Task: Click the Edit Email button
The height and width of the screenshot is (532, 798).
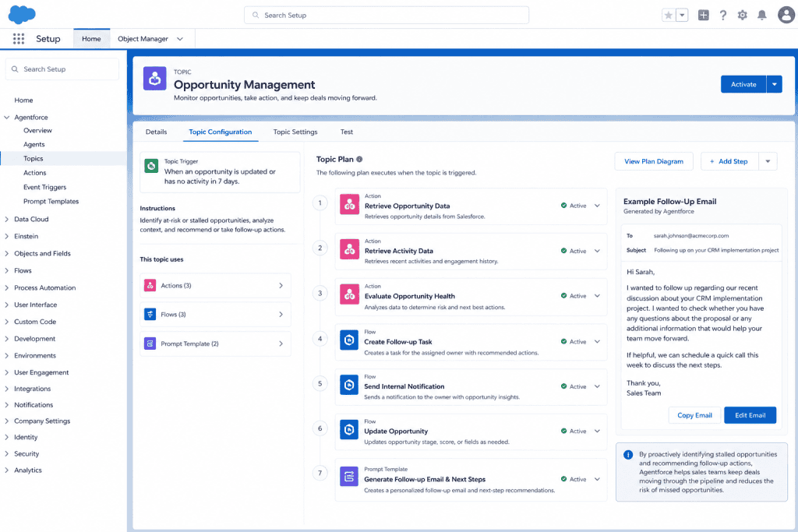Action: coord(750,415)
